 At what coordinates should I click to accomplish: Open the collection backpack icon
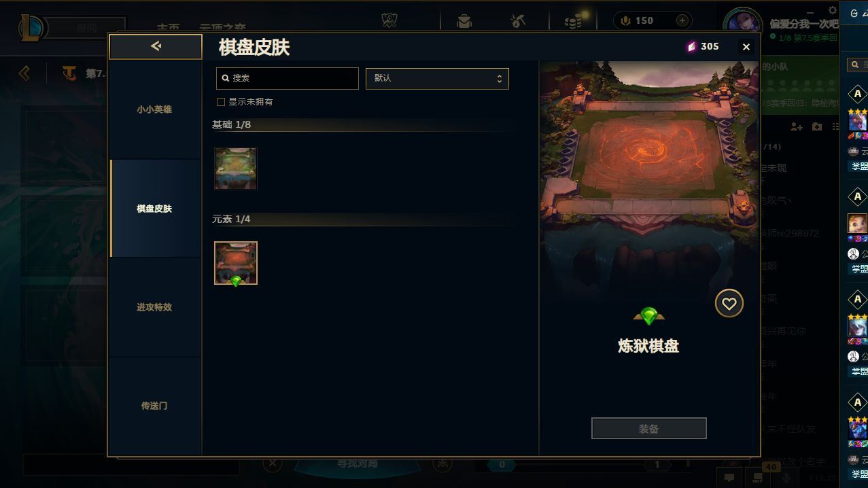(464, 21)
